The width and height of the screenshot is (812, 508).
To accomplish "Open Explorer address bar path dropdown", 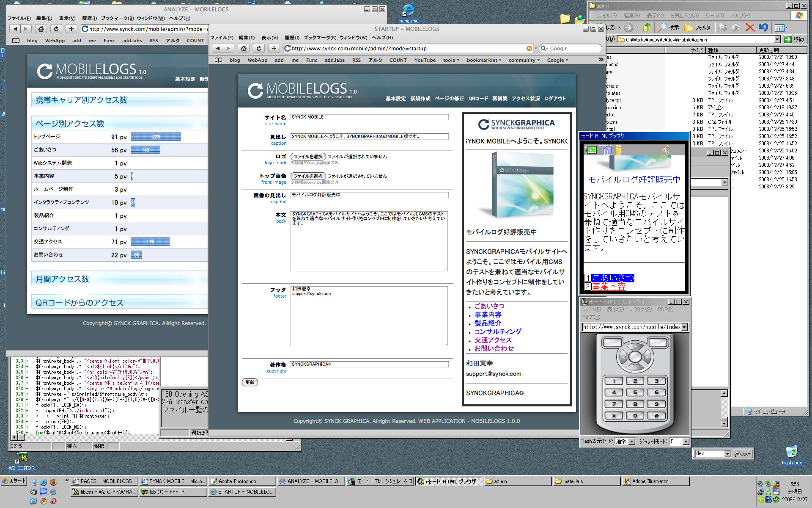I will (777, 39).
